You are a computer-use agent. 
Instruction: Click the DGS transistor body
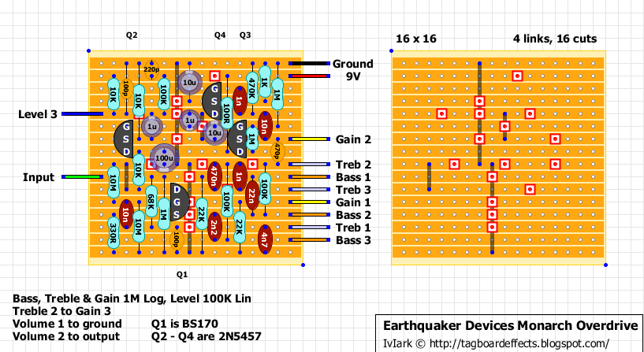coord(181,202)
